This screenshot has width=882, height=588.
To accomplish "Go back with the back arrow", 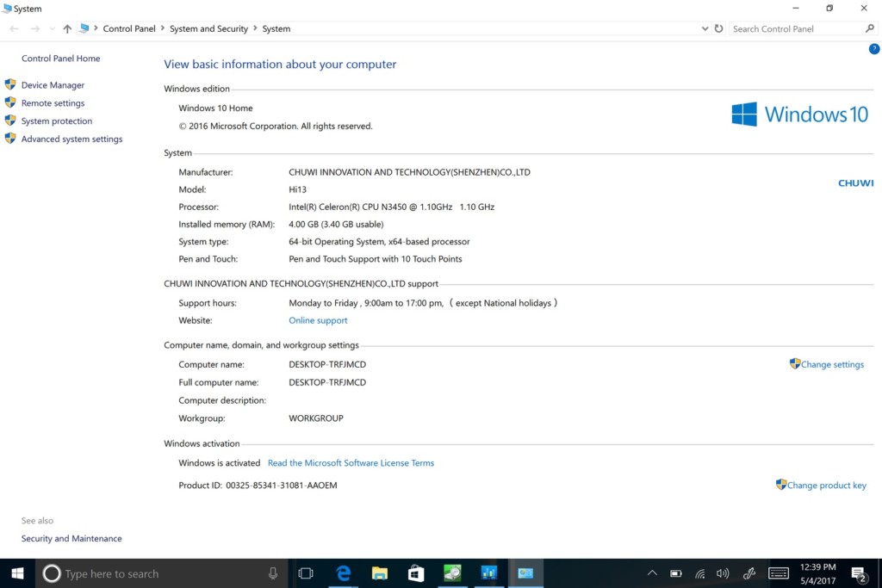I will pyautogui.click(x=14, y=28).
